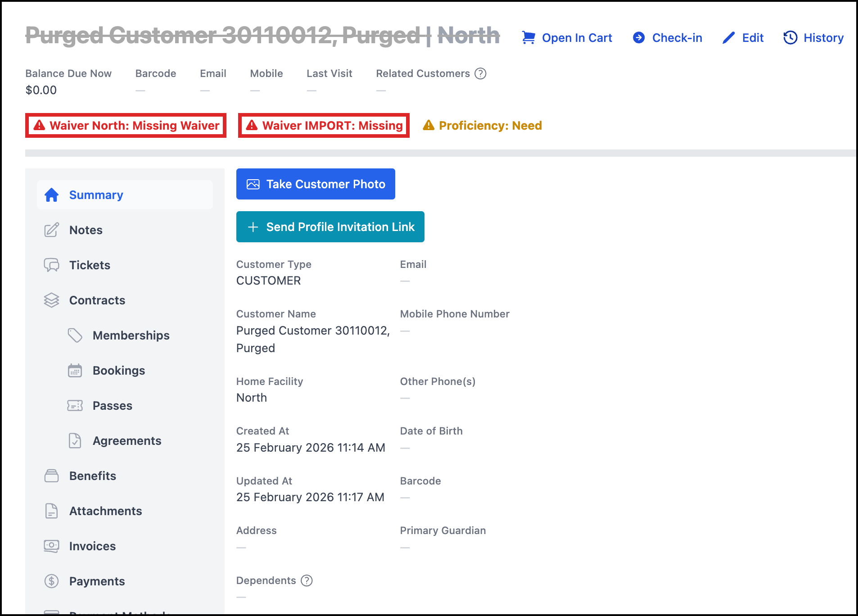Go to Tickets in sidebar
The height and width of the screenshot is (616, 858).
[x=90, y=265]
